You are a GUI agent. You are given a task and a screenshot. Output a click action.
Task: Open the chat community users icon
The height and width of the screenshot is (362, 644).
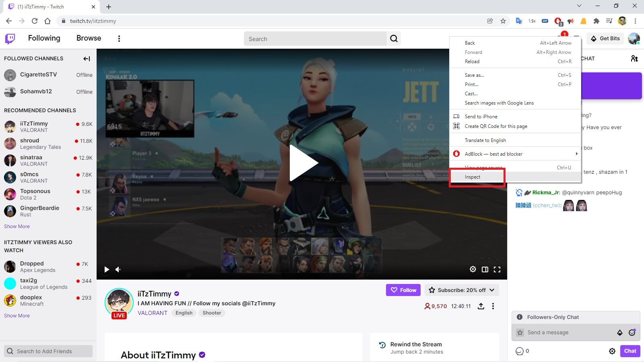tap(634, 59)
